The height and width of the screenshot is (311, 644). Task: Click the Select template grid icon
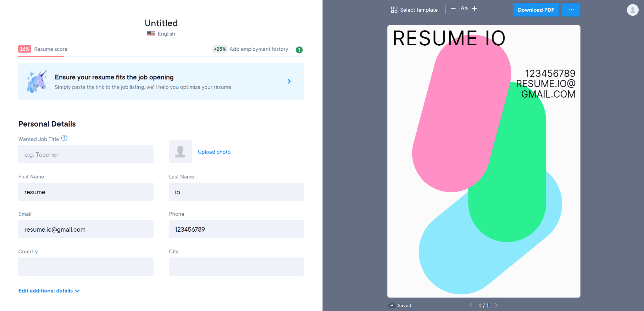click(394, 10)
